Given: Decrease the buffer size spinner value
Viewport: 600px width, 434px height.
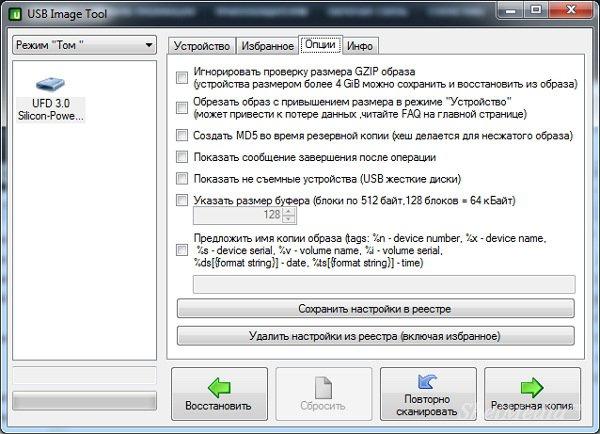Looking at the screenshot, I should 289,219.
